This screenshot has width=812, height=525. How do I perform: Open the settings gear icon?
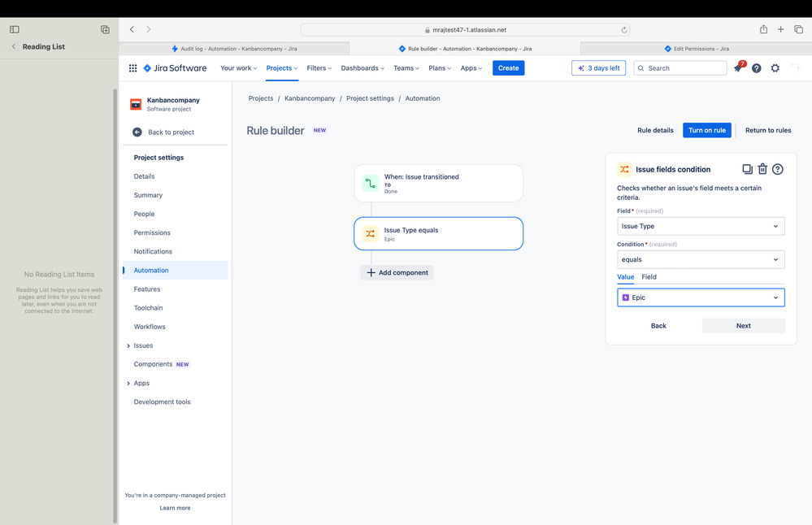pos(775,68)
